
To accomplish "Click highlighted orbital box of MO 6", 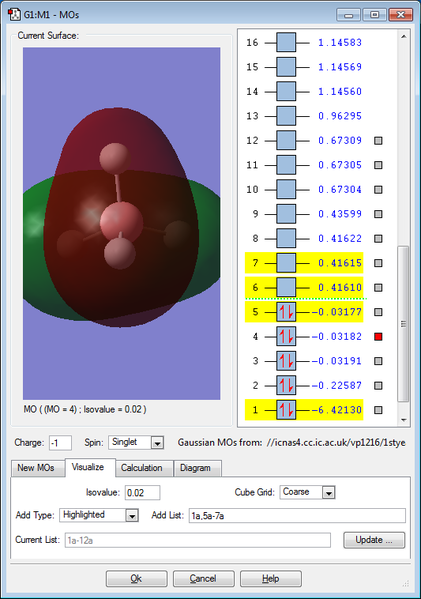I will [286, 287].
